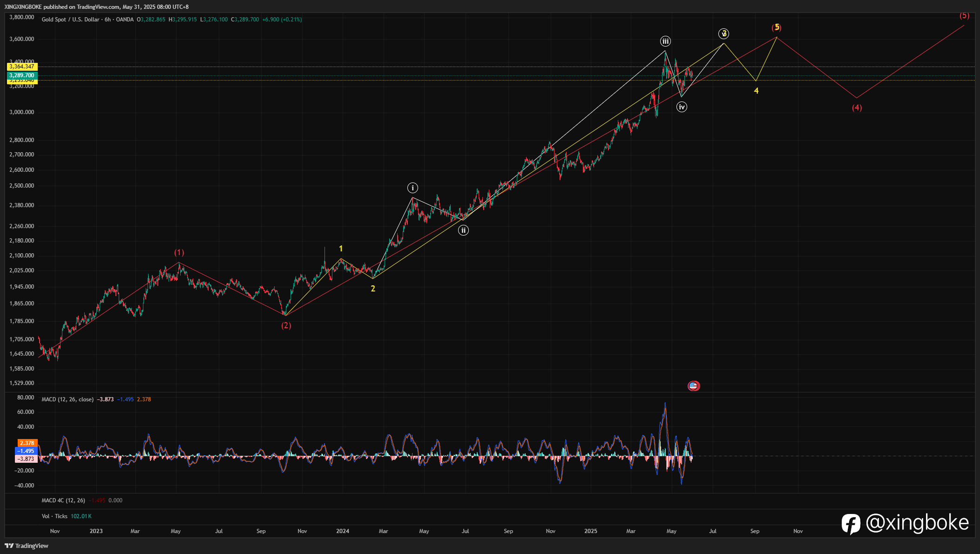Click the pink -3.873 histogram value tag
The height and width of the screenshot is (554, 980).
point(26,459)
